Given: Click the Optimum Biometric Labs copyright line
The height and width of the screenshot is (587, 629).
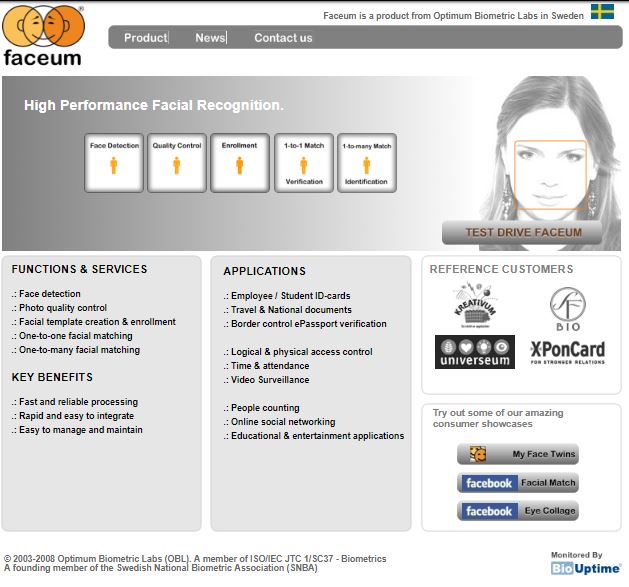Looking at the screenshot, I should [x=195, y=559].
